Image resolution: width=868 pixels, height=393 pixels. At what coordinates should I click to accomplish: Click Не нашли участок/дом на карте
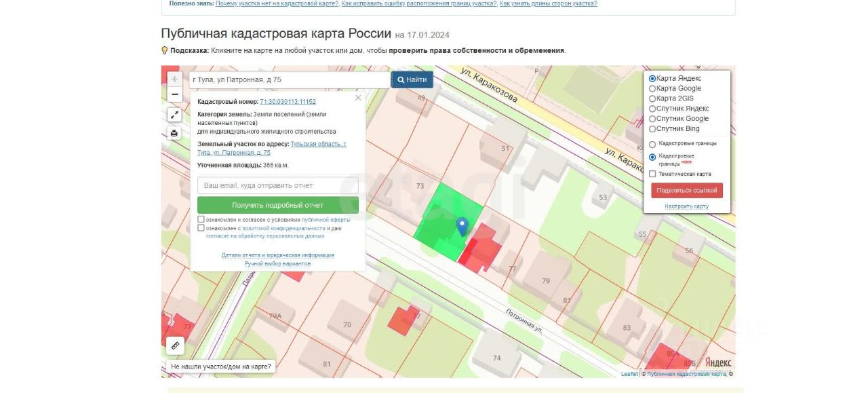(221, 367)
